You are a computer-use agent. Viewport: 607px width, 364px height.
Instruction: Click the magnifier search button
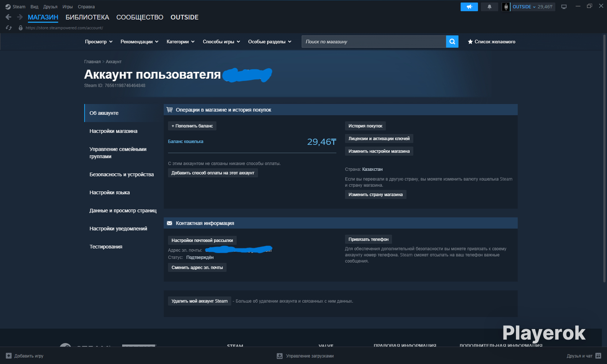tap(452, 41)
